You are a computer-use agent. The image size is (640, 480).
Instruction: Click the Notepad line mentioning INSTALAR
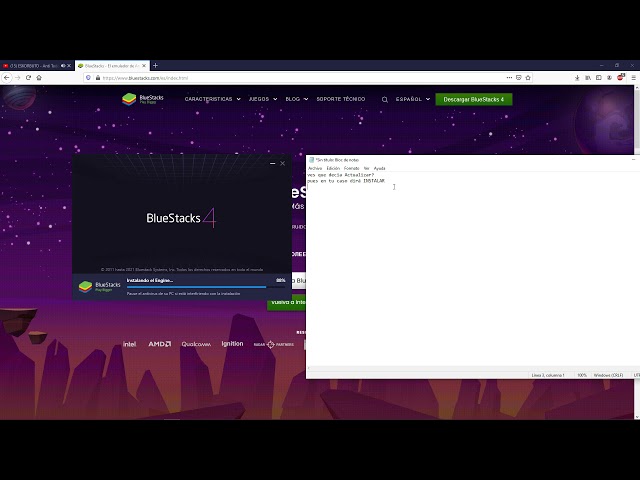(x=346, y=181)
